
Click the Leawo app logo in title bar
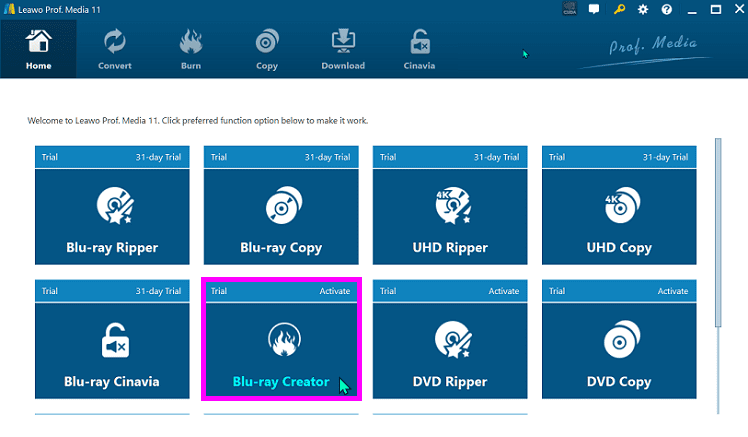(9, 9)
